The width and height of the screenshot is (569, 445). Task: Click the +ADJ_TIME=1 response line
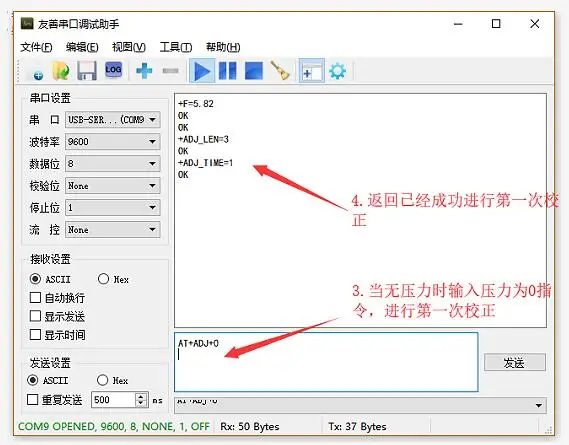click(205, 163)
